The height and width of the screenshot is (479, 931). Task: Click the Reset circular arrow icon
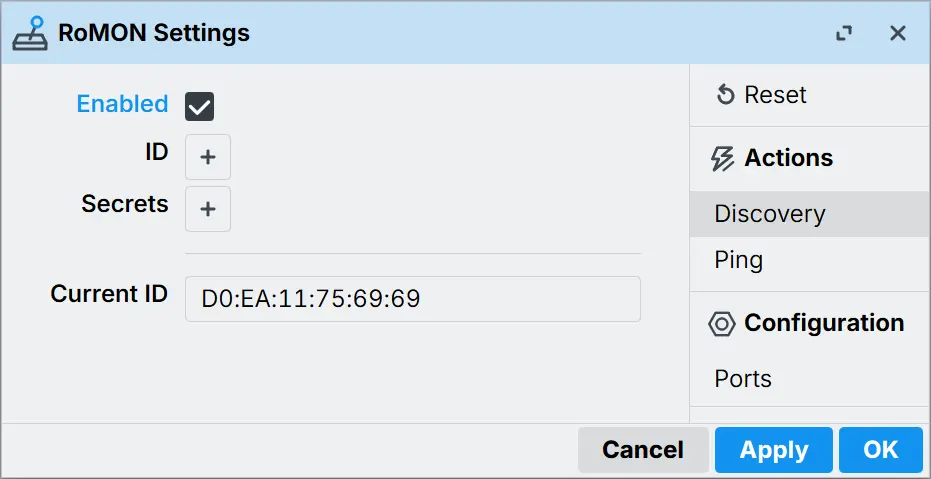[726, 94]
